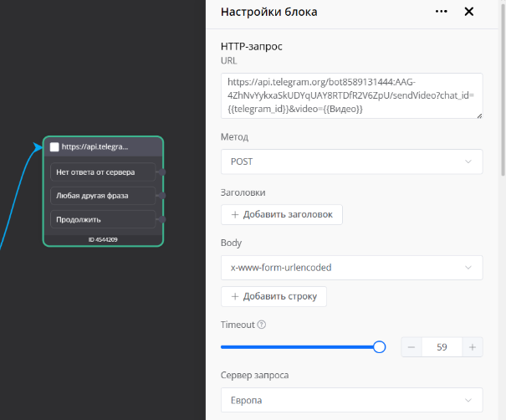Screen dimensions: 506x420
Task: Click the block title https://api.telegra...
Action: tap(95, 146)
